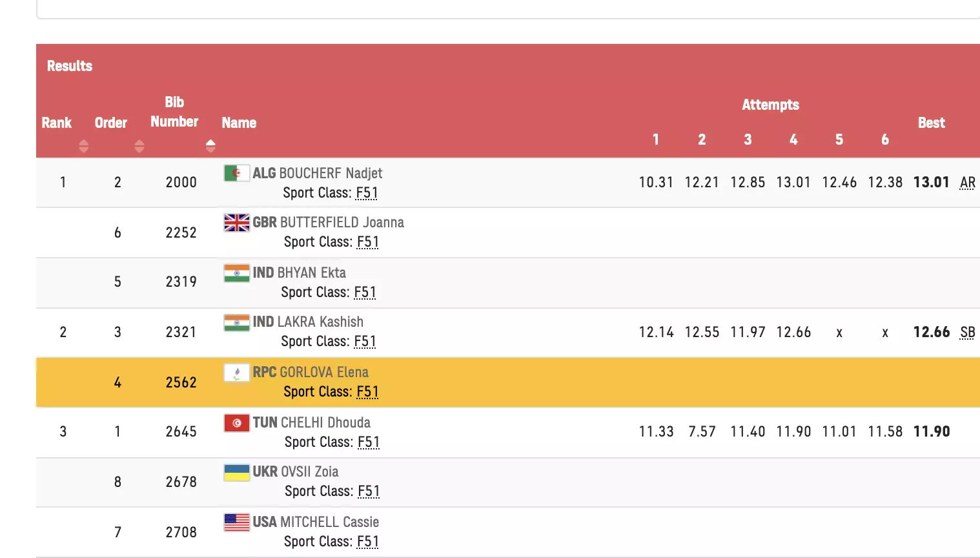Click the Name column header

(x=239, y=123)
